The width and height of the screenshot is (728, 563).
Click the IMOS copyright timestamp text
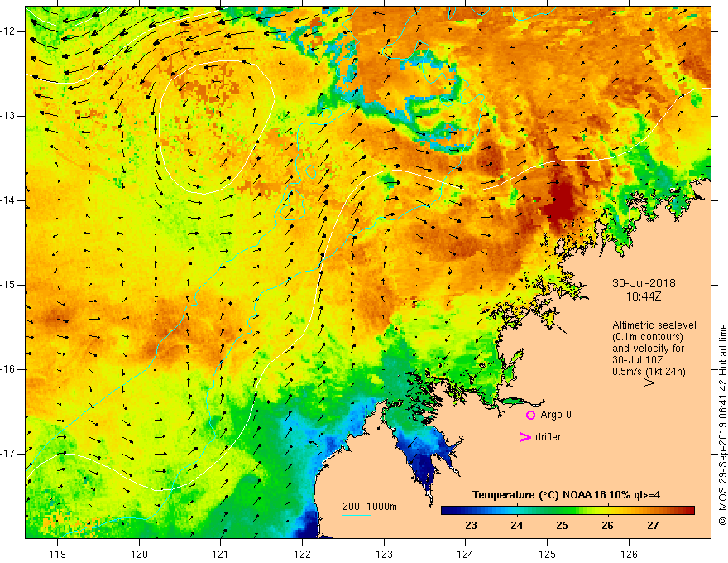pos(722,425)
